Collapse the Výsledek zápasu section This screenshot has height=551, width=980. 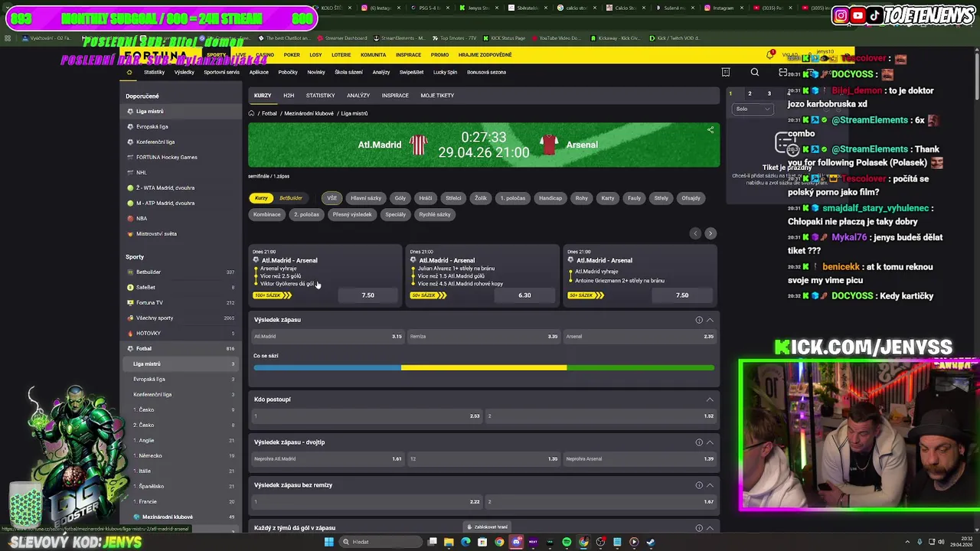coord(710,320)
